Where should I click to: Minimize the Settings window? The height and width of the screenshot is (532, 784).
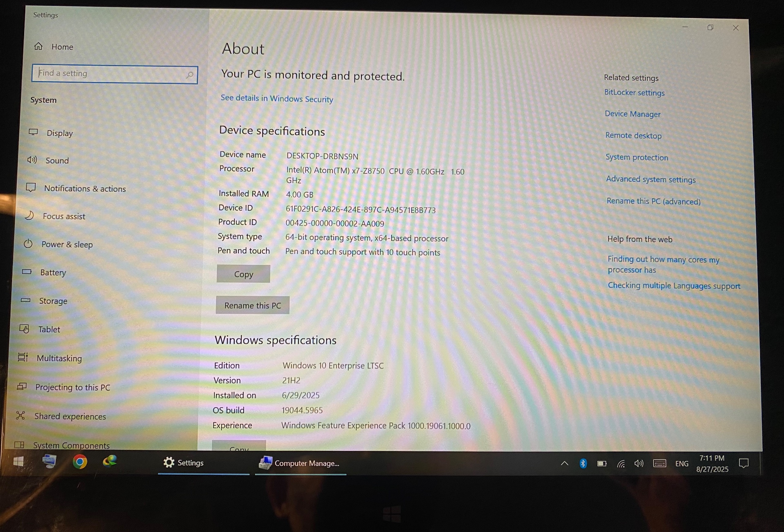coord(685,27)
